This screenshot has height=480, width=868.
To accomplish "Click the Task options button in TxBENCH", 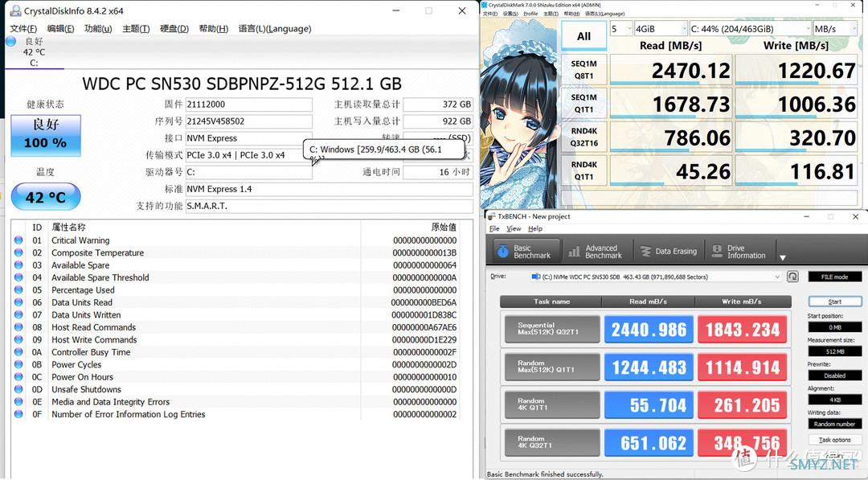I will (x=835, y=440).
